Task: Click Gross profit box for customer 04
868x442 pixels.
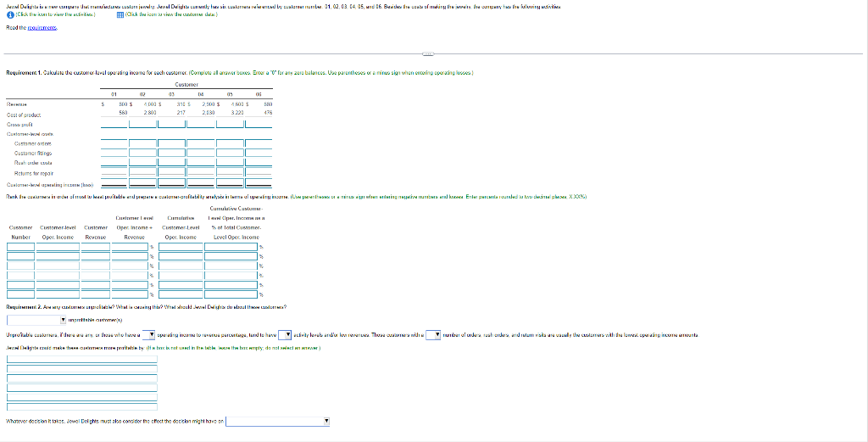Action: [x=200, y=124]
